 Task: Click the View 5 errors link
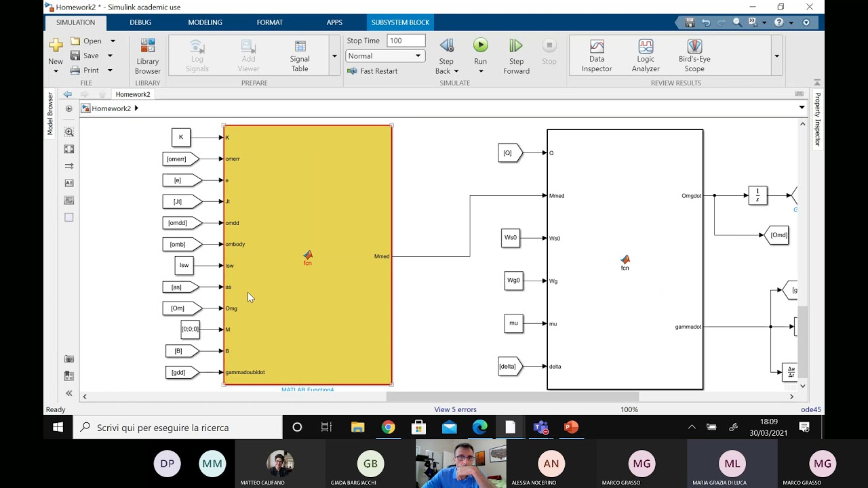[x=455, y=409]
